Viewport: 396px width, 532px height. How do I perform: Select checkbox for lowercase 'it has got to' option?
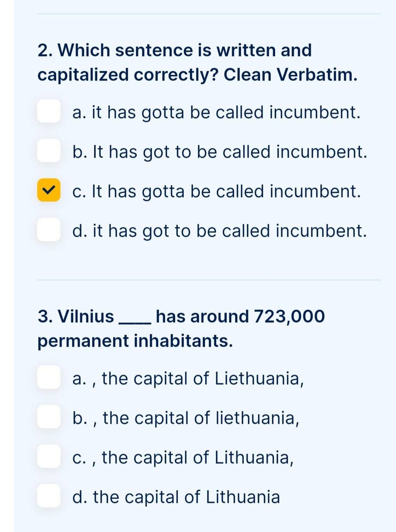point(49,229)
